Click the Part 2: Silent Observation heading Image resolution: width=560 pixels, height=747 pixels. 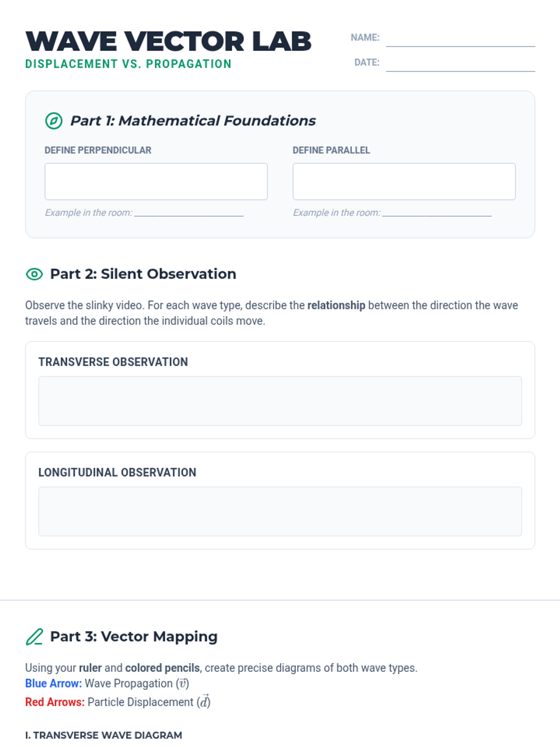143,274
